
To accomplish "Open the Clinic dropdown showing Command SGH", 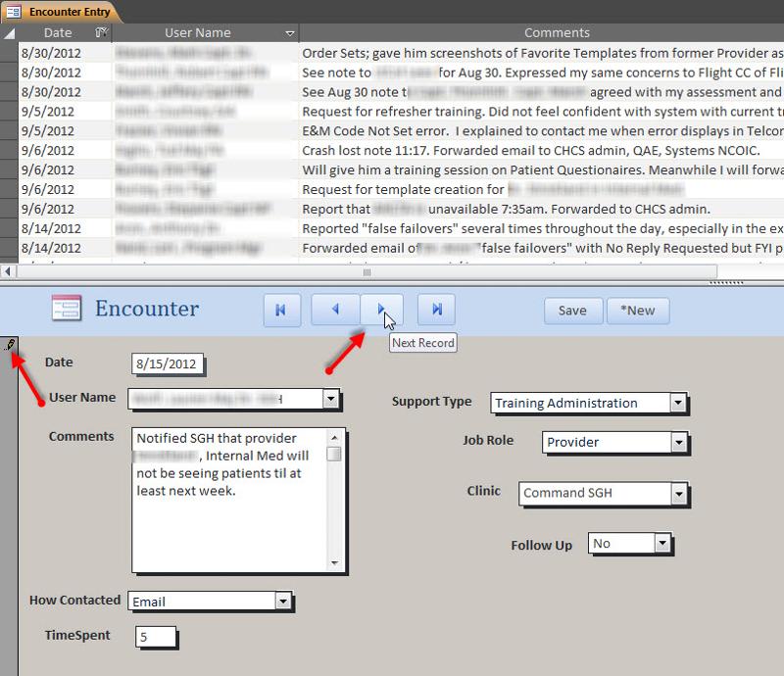I will [x=679, y=494].
